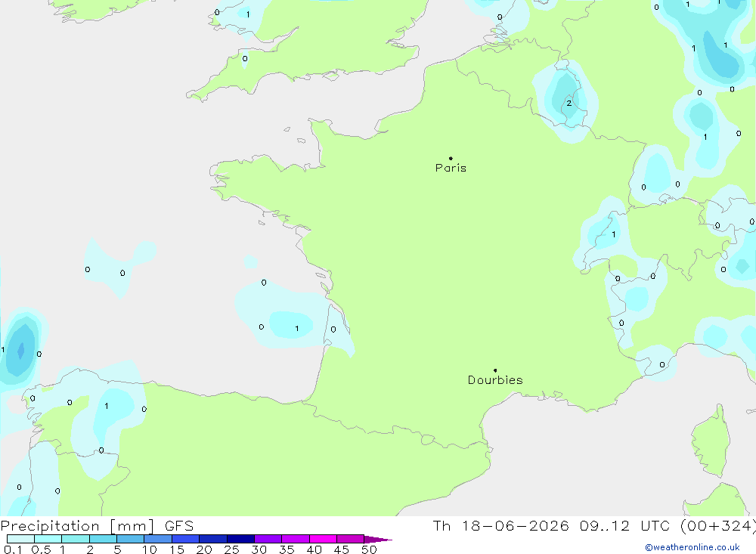Click the 'Th' weekday abbreviation
The width and height of the screenshot is (756, 554).
coord(442,525)
